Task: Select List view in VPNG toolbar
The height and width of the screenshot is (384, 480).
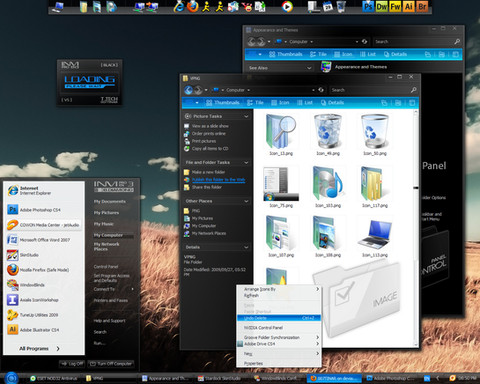Action: [x=305, y=103]
